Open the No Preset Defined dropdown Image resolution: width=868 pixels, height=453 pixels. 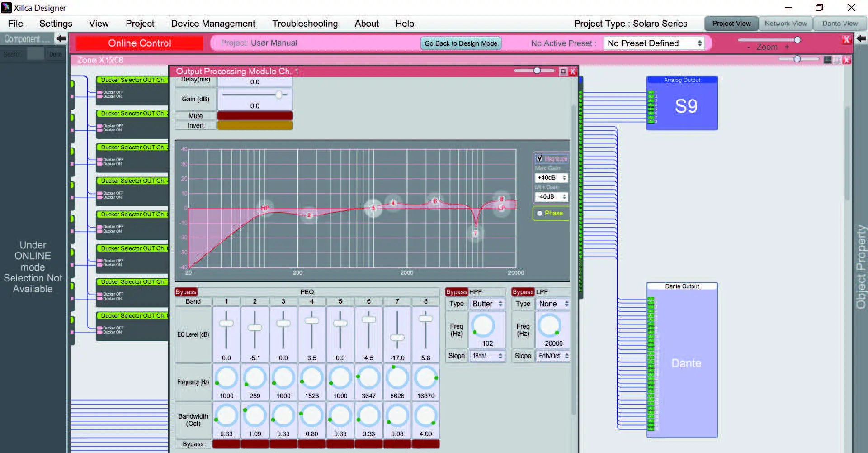[654, 43]
